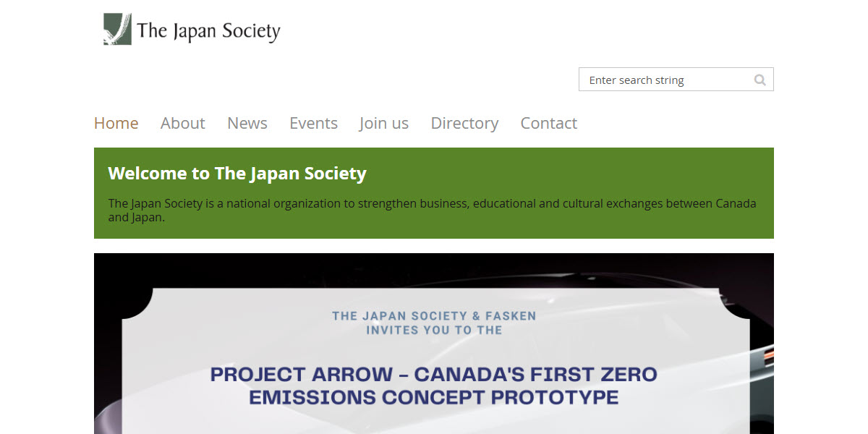
Task: Click the zero emissions prototype headline
Action: pos(433,385)
